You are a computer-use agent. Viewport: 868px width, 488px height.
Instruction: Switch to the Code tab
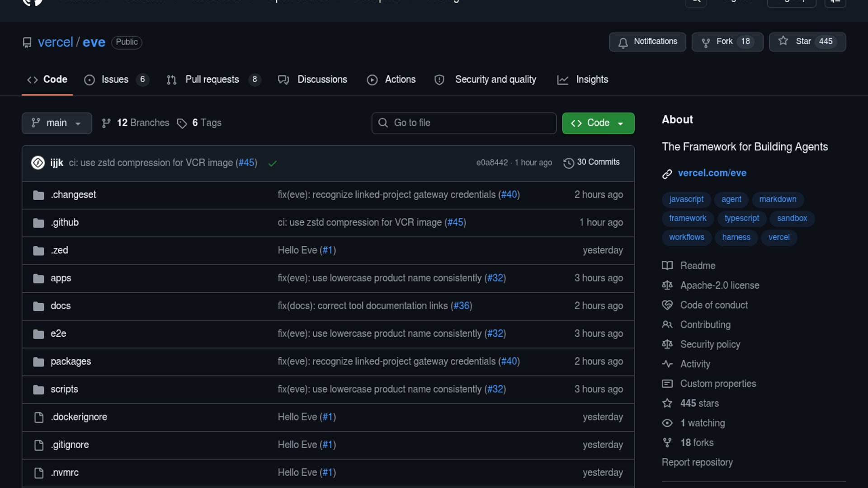point(47,80)
